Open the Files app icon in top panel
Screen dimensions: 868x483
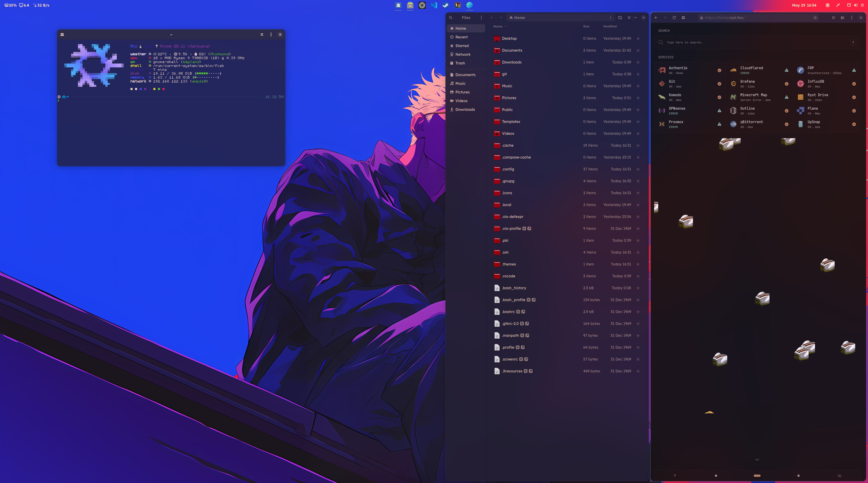point(410,5)
